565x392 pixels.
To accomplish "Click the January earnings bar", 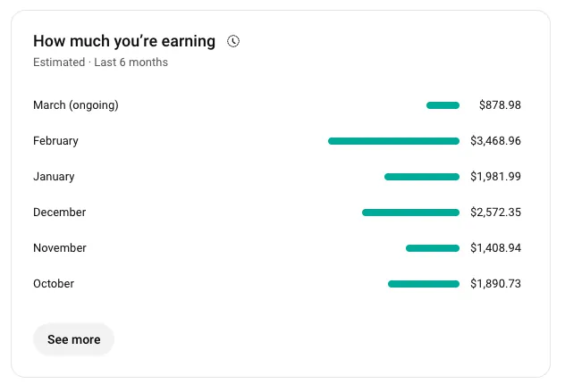I will [x=422, y=177].
